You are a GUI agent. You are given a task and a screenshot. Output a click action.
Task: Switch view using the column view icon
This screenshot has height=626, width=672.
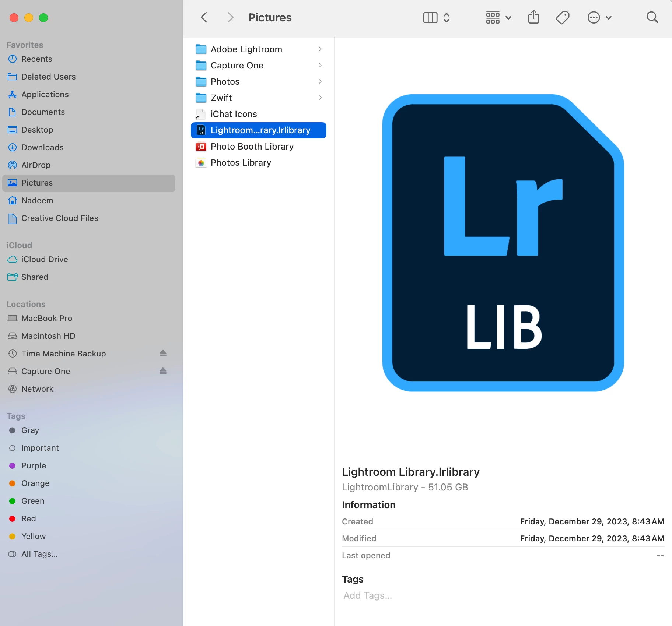pyautogui.click(x=430, y=17)
